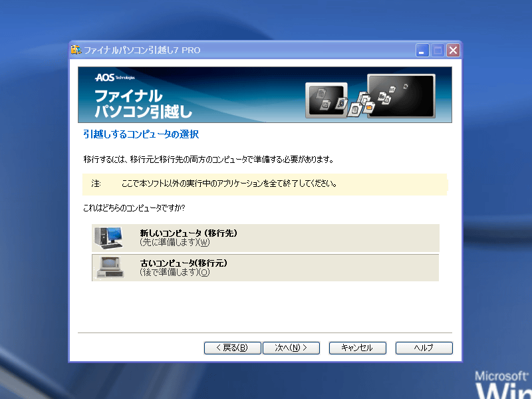This screenshot has width=532, height=399.
Task: Click the (後で準備します)(O) subtitle
Action: point(175,272)
